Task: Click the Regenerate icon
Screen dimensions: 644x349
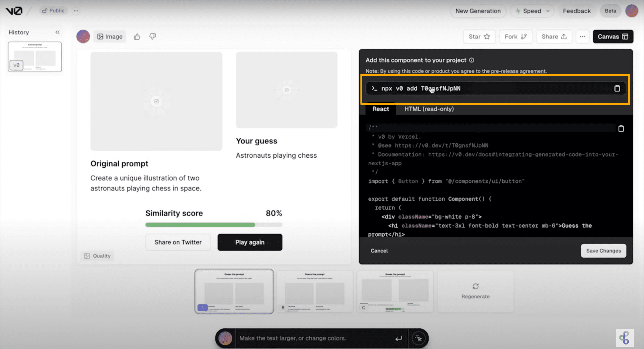Action: coord(475,286)
